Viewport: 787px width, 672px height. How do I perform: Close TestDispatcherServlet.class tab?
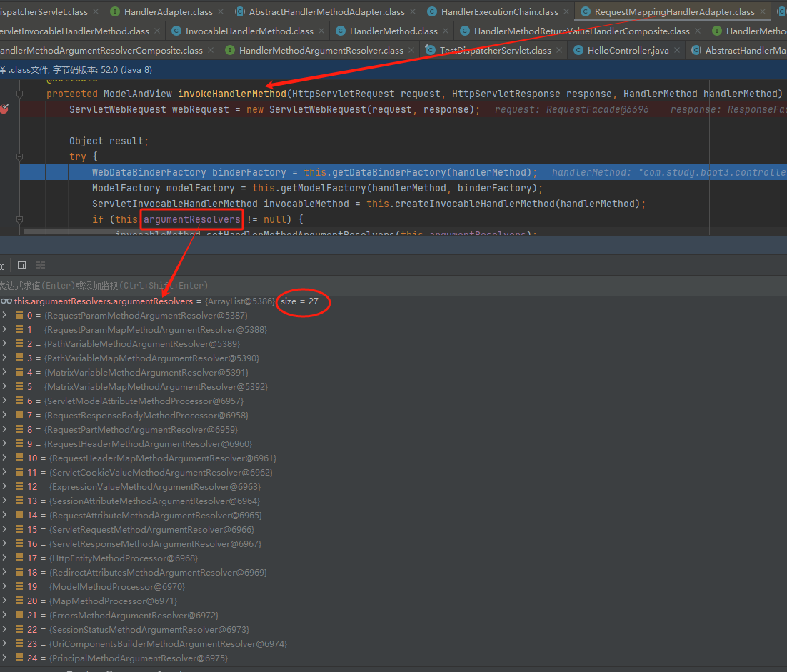tap(559, 50)
